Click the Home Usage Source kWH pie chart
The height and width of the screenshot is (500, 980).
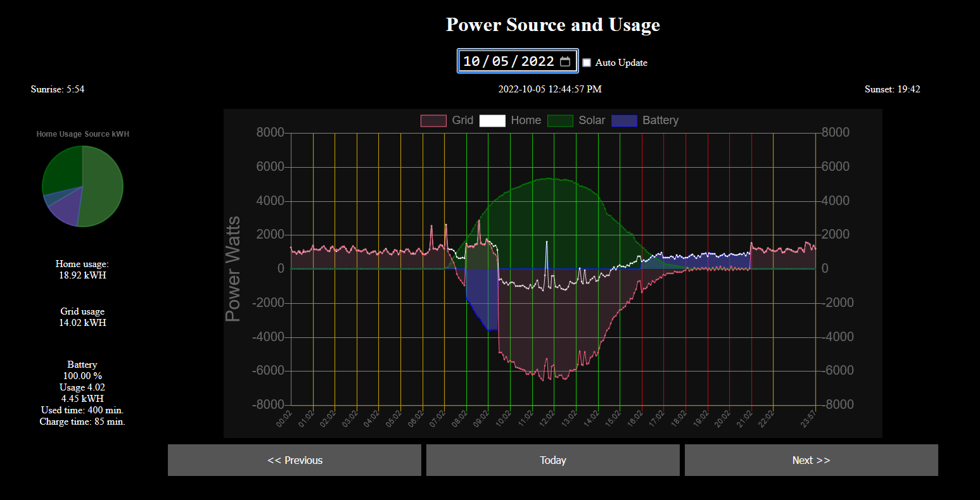pyautogui.click(x=82, y=185)
